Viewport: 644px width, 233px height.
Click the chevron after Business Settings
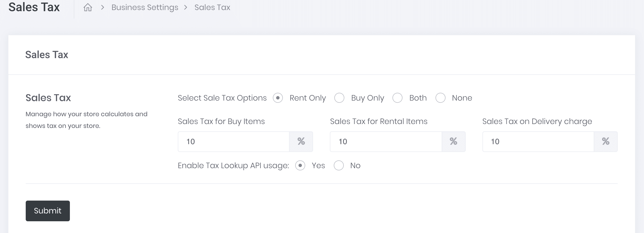pyautogui.click(x=186, y=8)
